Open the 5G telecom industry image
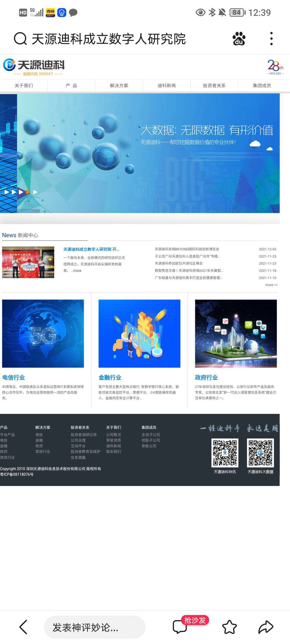This screenshot has height=644, width=290. (x=43, y=334)
